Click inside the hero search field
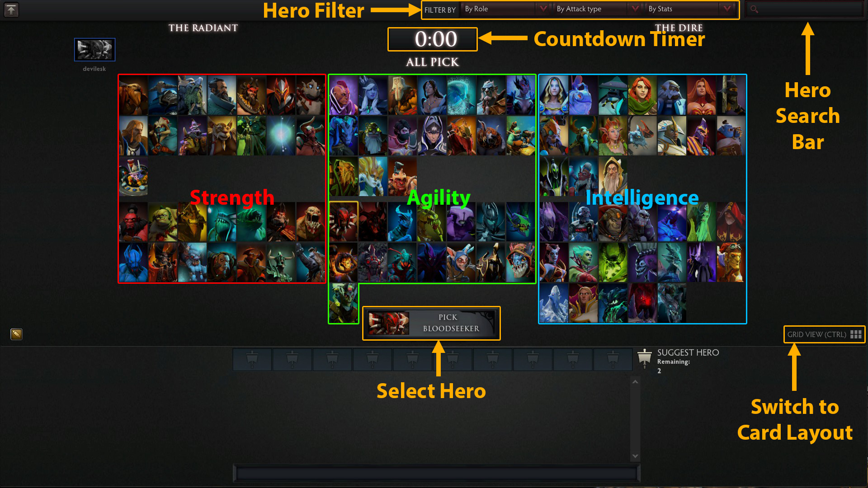 805,9
